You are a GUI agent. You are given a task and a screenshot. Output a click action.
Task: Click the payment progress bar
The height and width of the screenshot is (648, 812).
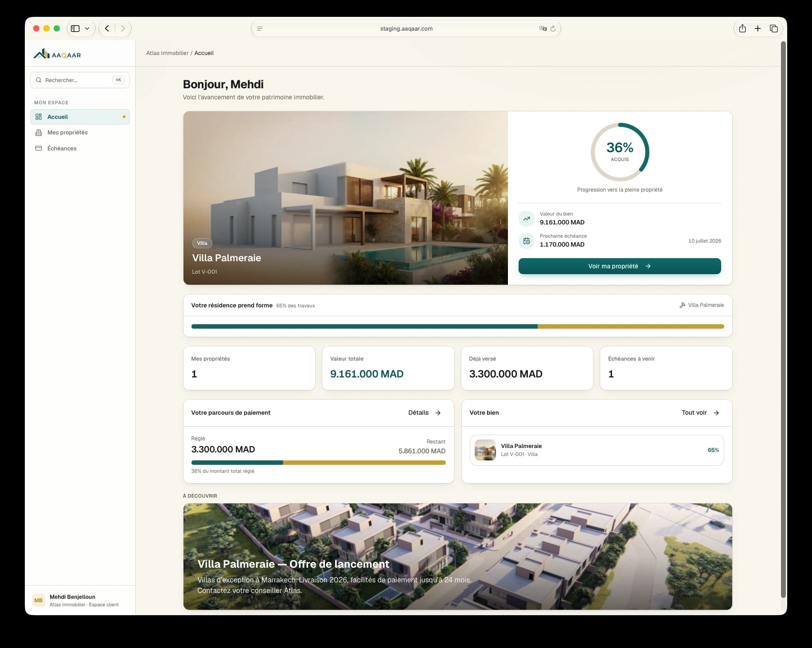point(318,463)
